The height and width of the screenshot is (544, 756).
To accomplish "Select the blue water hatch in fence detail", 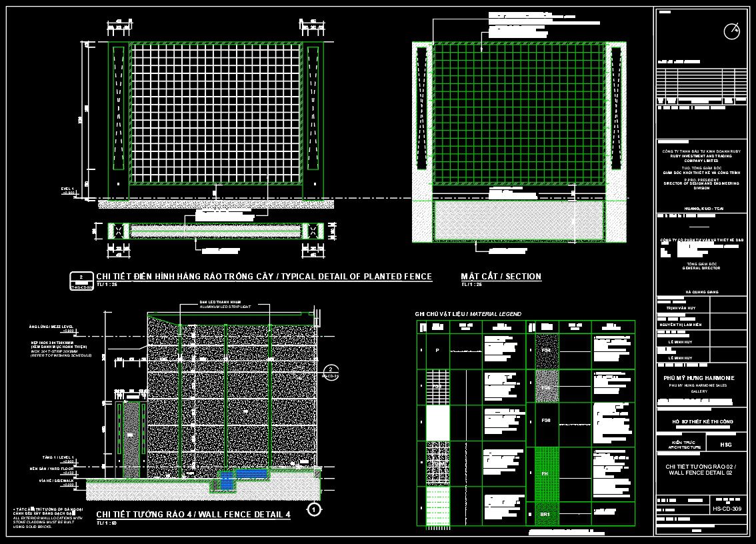I will (251, 473).
